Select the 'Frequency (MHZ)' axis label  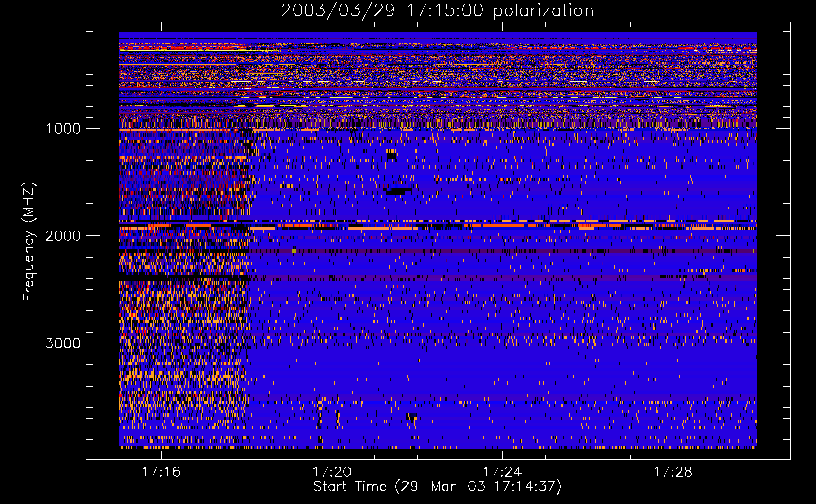pos(28,242)
